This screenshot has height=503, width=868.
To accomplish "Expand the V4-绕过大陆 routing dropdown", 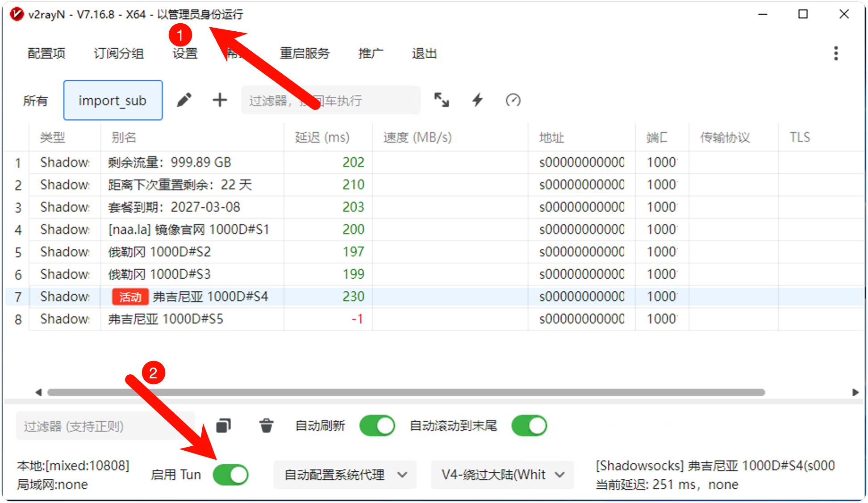I will click(x=502, y=475).
